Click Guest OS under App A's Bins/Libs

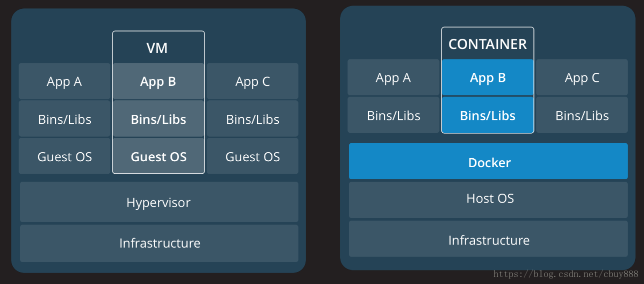(64, 156)
